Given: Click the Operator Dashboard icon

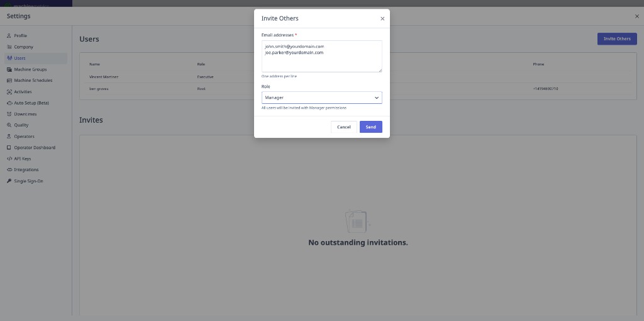Looking at the screenshot, I should [9, 147].
